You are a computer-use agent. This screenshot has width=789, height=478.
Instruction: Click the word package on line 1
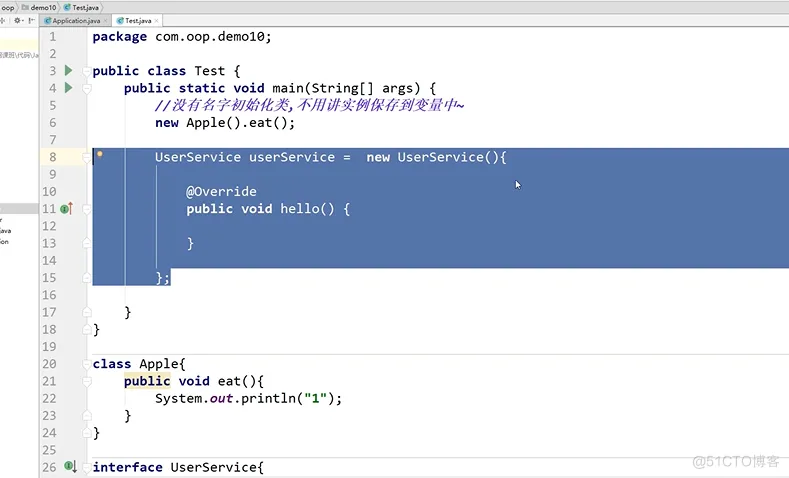click(120, 37)
